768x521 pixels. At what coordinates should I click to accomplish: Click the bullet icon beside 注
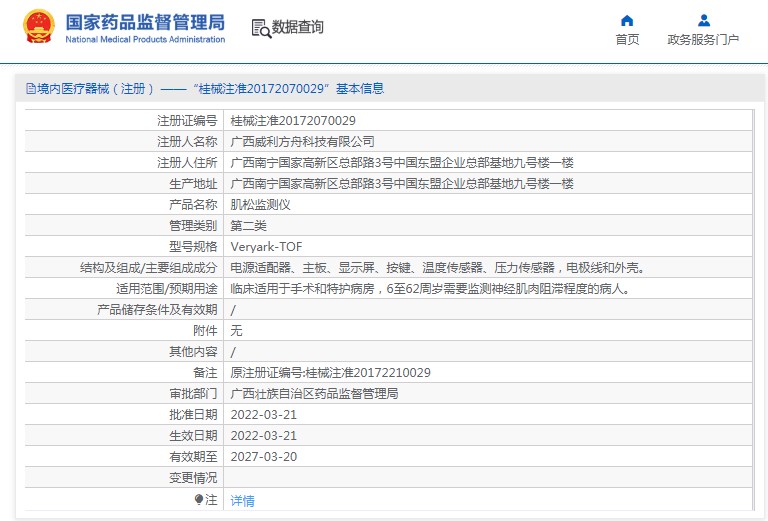click(x=199, y=499)
